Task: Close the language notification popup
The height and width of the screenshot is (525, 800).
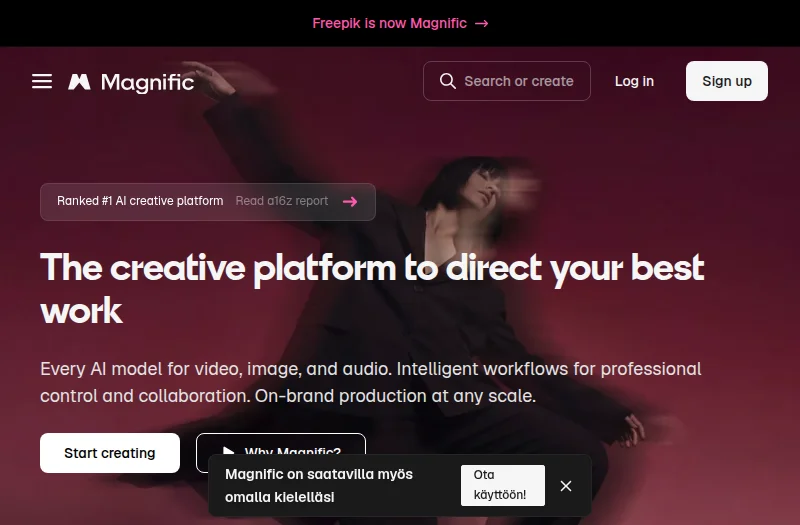Action: pos(566,486)
